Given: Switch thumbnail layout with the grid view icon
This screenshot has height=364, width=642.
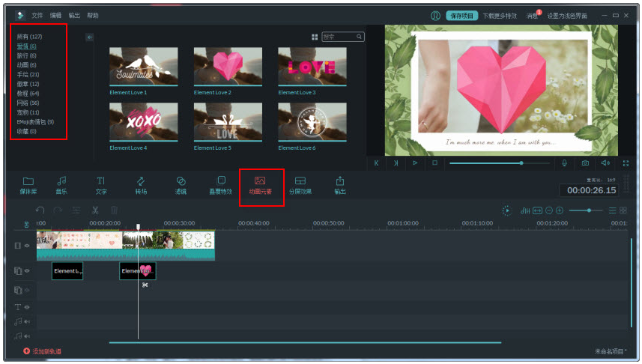Looking at the screenshot, I should click(315, 37).
